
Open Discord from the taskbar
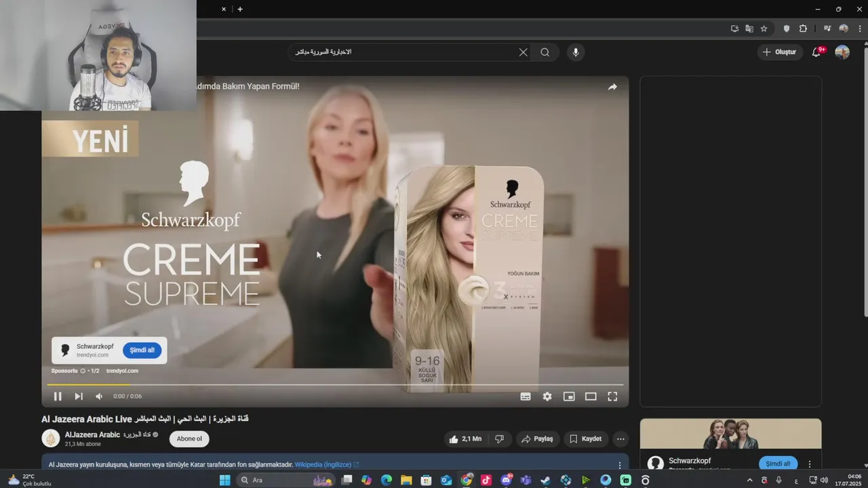pos(506,480)
